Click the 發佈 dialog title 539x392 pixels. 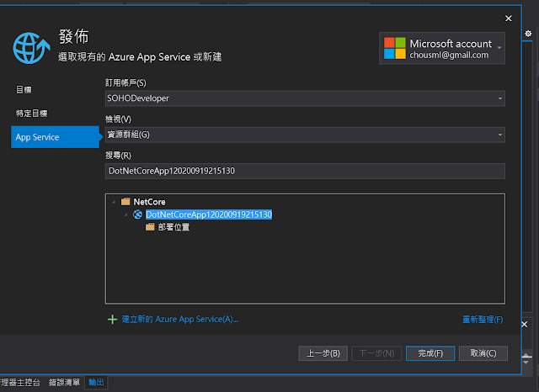click(73, 36)
